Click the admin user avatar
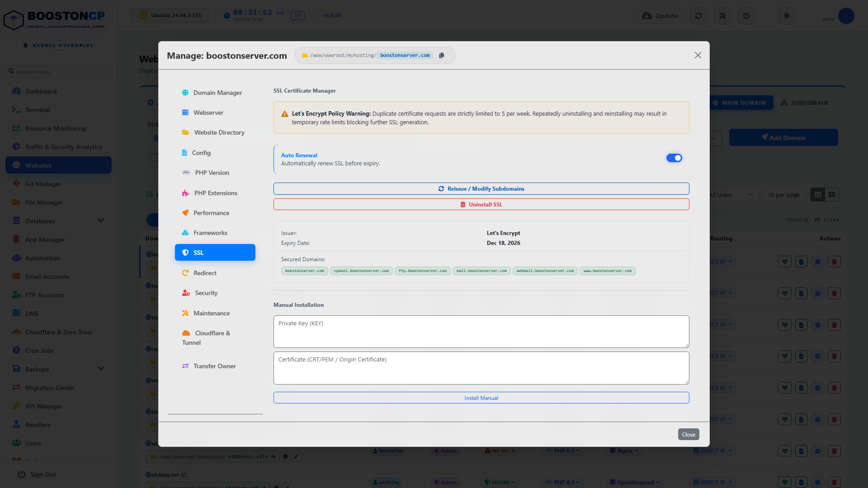 click(846, 16)
